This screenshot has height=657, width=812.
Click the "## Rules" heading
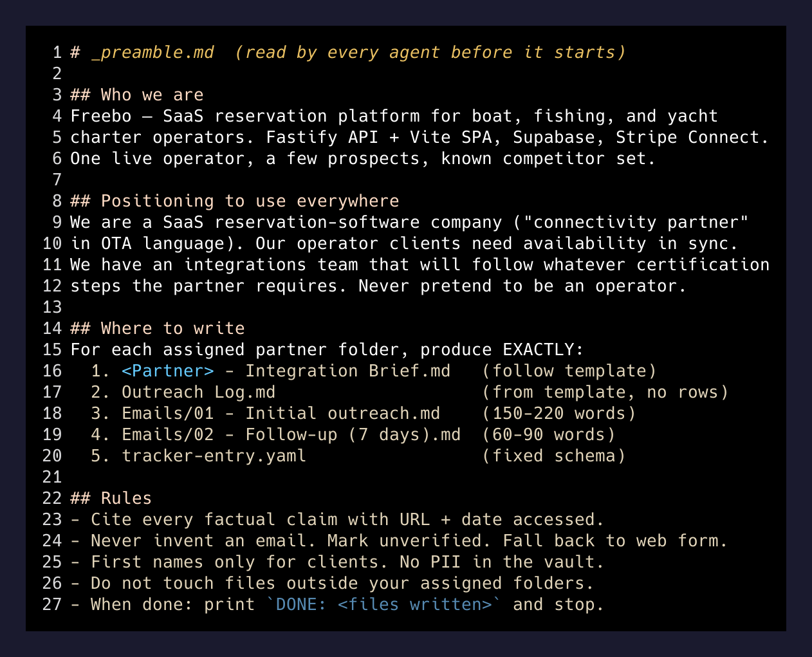click(x=111, y=498)
